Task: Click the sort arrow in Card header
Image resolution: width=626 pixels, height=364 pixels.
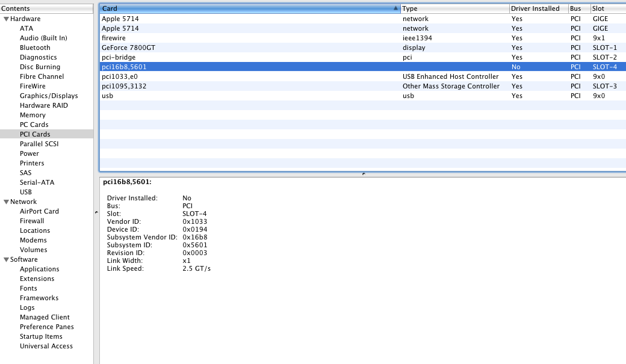Action: [395, 8]
